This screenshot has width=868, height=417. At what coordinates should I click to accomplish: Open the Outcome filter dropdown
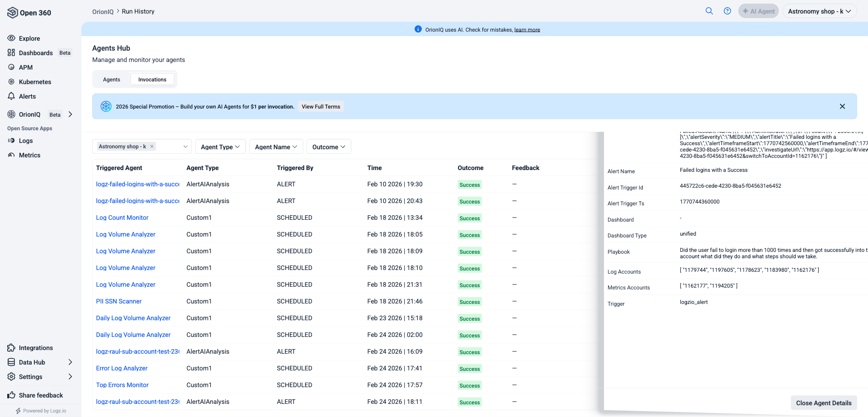[329, 147]
